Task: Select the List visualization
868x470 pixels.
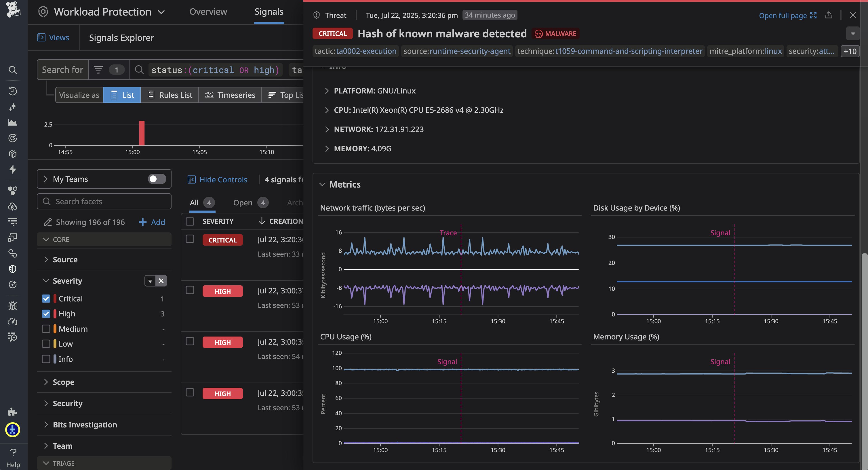Action: click(122, 95)
